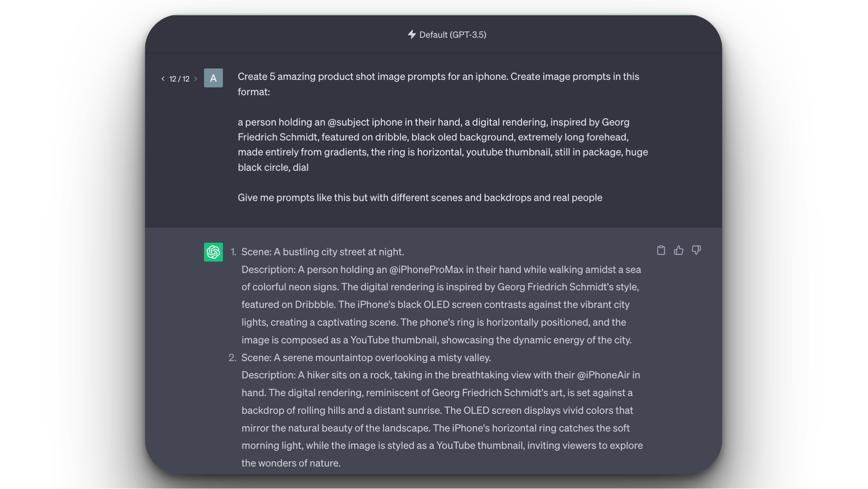The image size is (868, 489).
Task: Click the 'Give me prompts like this' line
Action: pyautogui.click(x=420, y=198)
